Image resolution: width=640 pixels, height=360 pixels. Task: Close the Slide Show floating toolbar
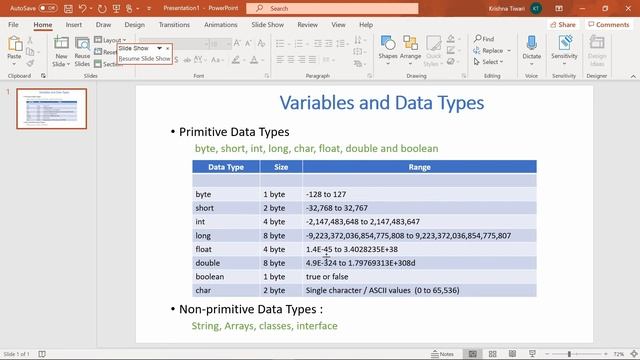168,48
